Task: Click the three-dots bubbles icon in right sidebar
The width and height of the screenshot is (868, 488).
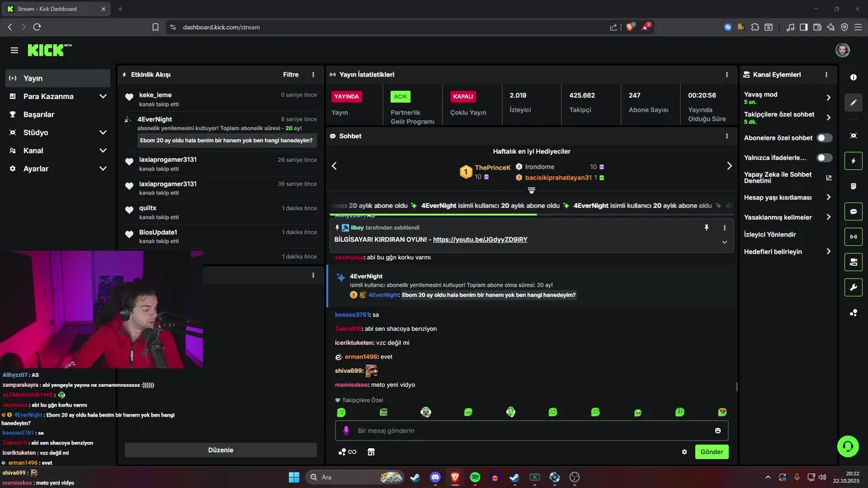Action: [x=853, y=312]
